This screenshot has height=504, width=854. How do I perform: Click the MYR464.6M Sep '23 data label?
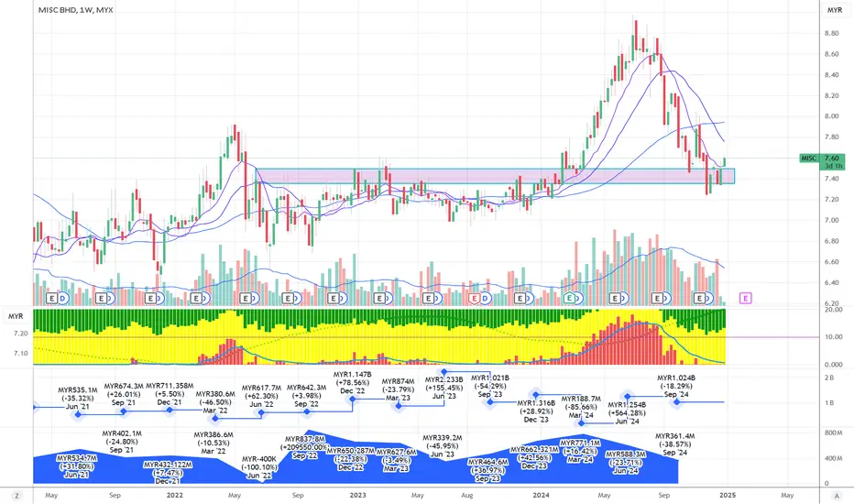tap(488, 470)
